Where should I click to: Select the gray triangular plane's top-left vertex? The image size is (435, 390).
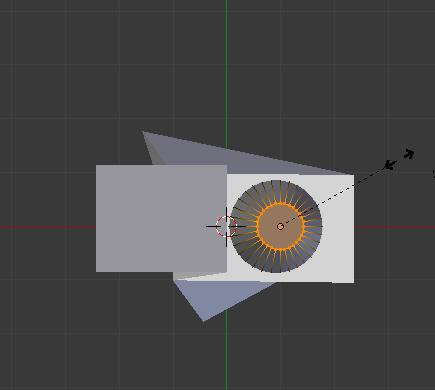click(143, 132)
